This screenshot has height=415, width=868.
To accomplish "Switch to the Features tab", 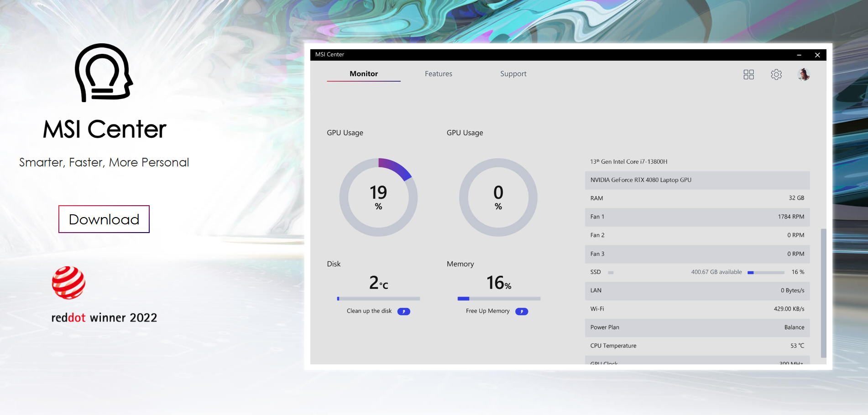I will click(439, 74).
